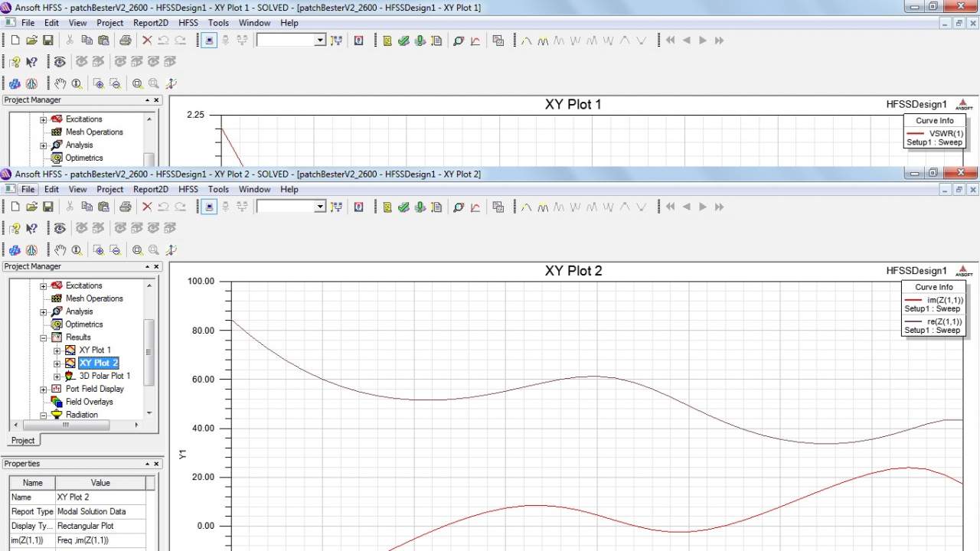Select Mesh Operations in XY Plot 2 project tree
This screenshot has width=980, height=551.
click(x=94, y=298)
